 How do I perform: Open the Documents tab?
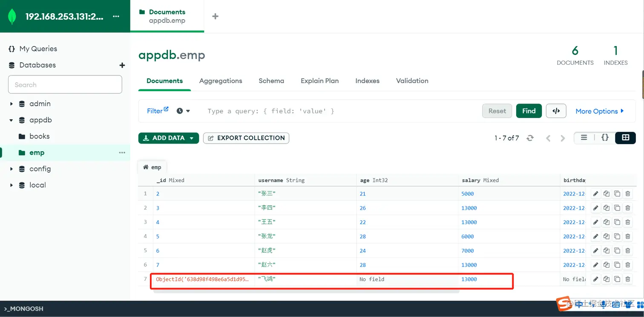click(165, 81)
